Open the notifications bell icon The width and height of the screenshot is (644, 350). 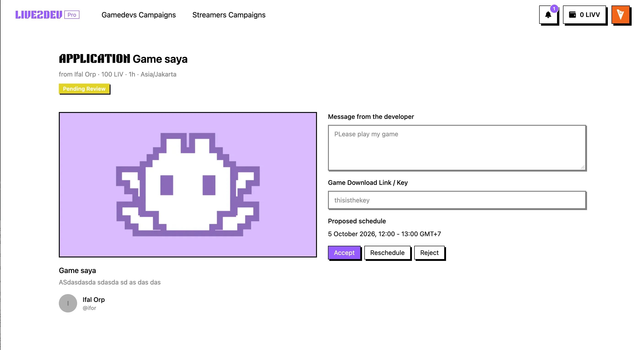tap(548, 15)
